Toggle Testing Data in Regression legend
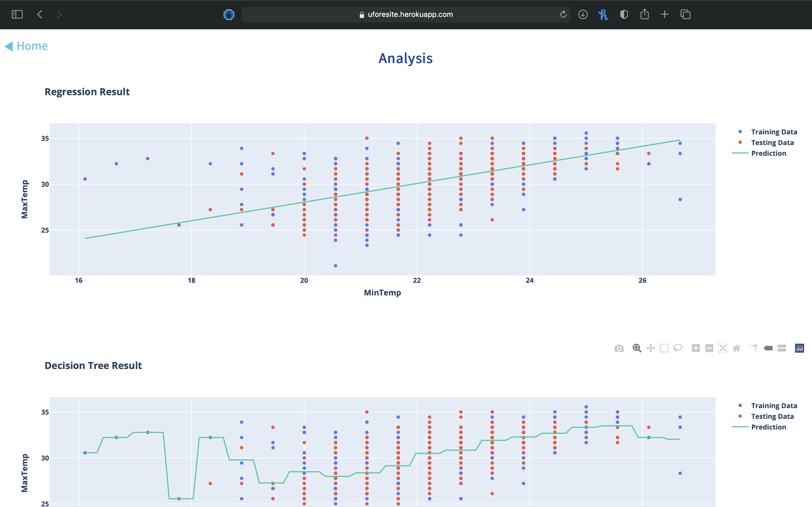 (x=772, y=143)
